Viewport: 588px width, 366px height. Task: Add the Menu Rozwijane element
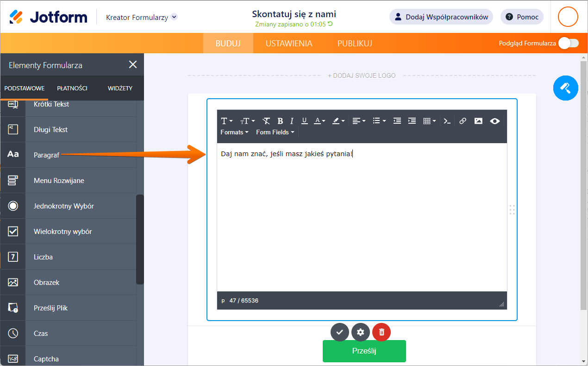coord(69,181)
